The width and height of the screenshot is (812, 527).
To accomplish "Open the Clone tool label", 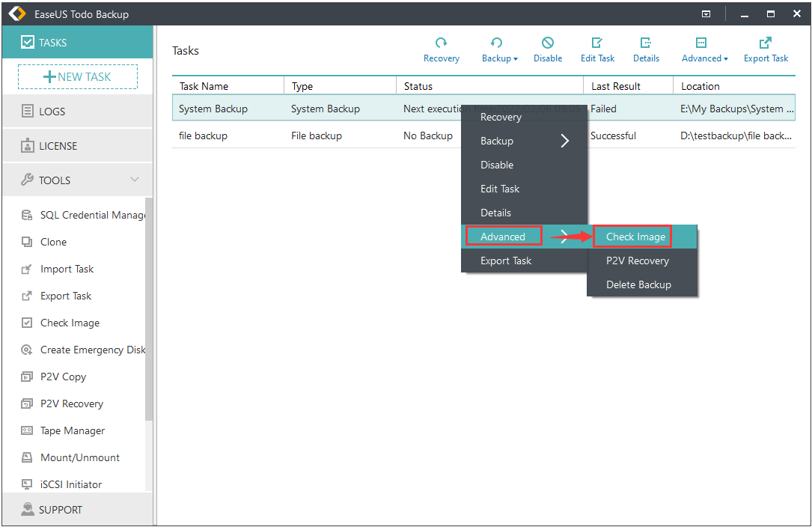I will click(x=53, y=242).
